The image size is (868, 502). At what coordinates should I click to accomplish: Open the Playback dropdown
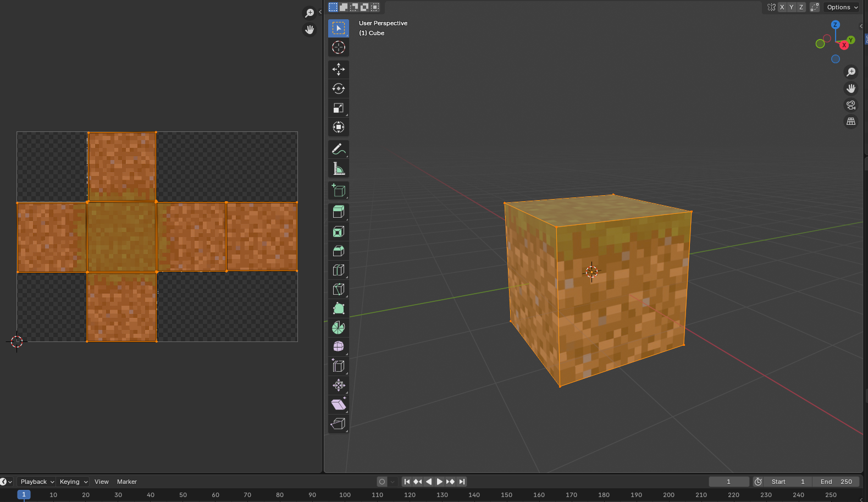[37, 482]
